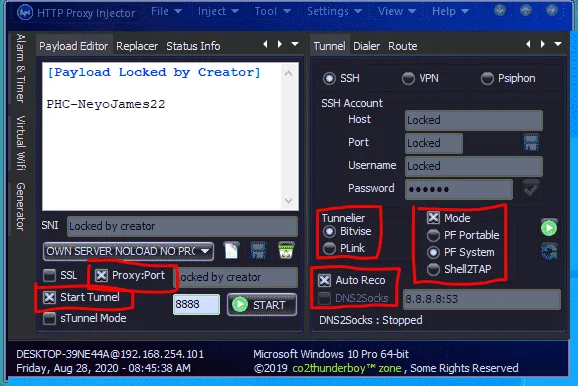Viewport: 578px width, 386px height.
Task: Choose PLink as Tunnelier
Action: [x=329, y=248]
